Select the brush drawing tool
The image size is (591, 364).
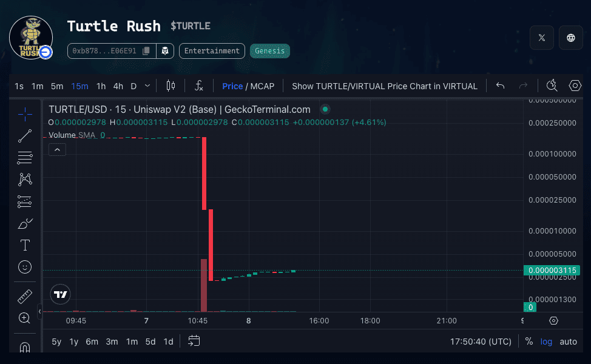coord(25,223)
